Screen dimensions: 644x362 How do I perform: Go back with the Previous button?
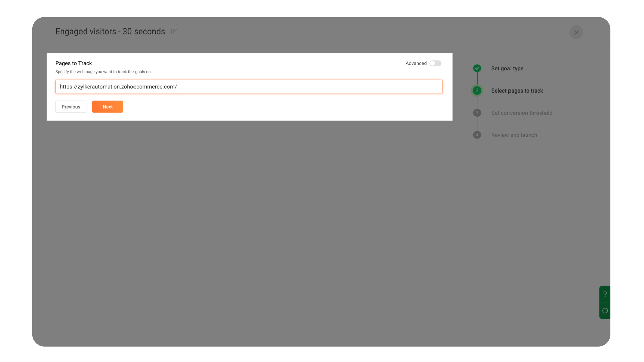point(71,107)
